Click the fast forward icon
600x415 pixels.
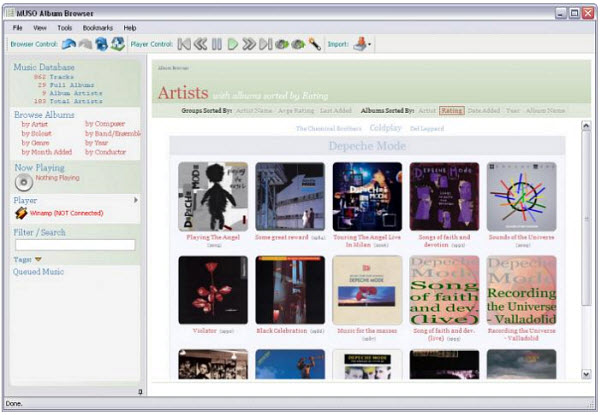point(249,44)
